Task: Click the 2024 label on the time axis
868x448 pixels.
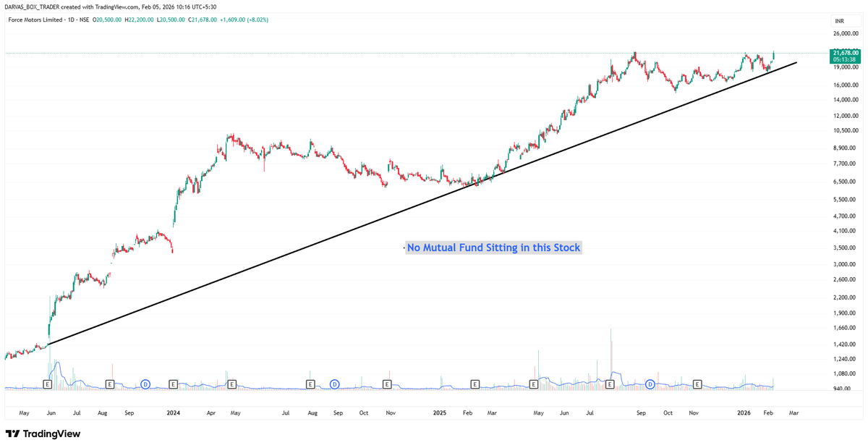Action: (x=174, y=413)
